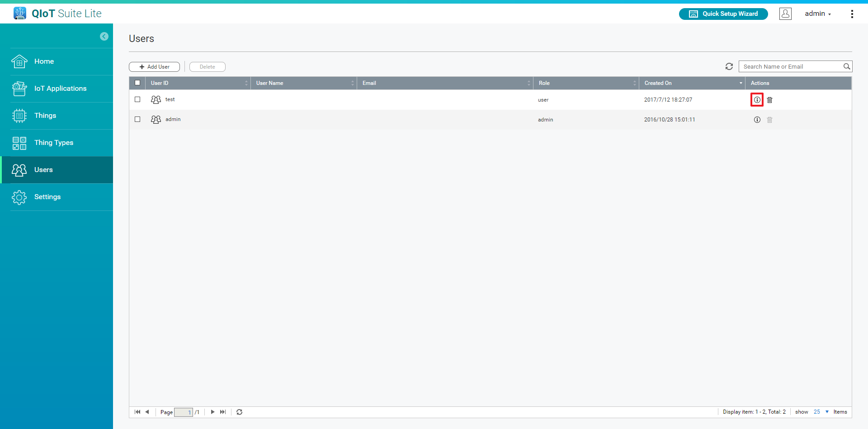Tick the checkbox for admin user
Viewport: 868px width, 429px height.
tap(137, 119)
